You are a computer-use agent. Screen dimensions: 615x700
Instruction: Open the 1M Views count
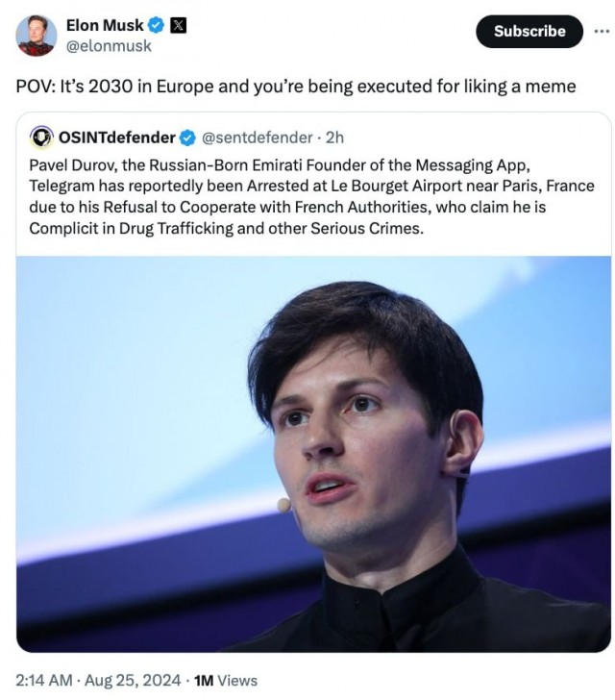(x=226, y=680)
